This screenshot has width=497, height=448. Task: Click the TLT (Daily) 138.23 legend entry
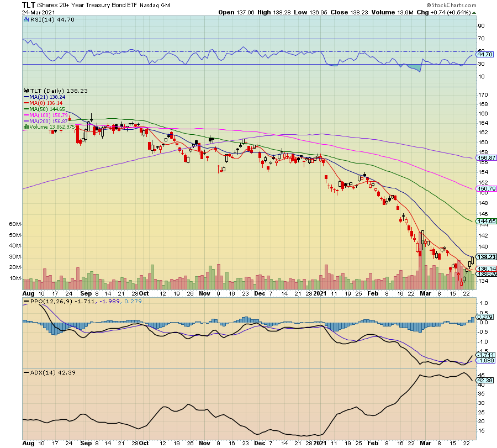click(59, 91)
